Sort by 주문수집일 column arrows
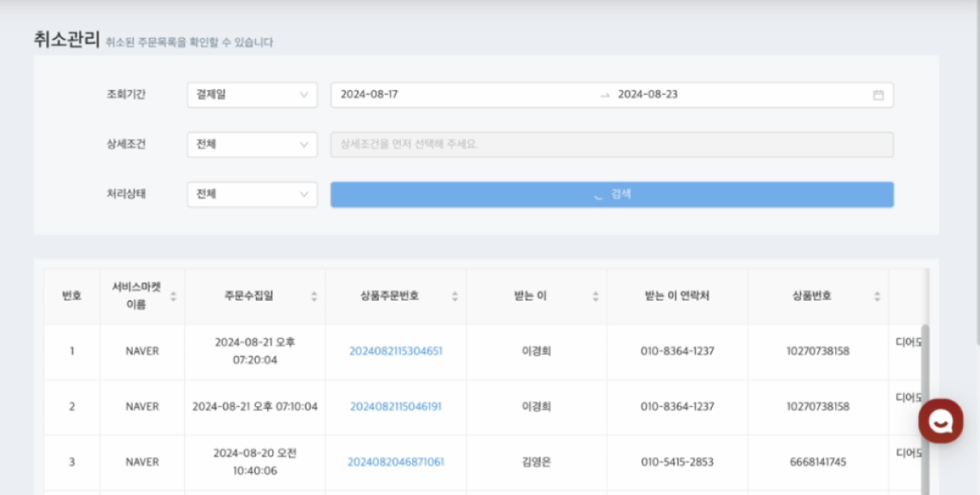 pyautogui.click(x=314, y=296)
